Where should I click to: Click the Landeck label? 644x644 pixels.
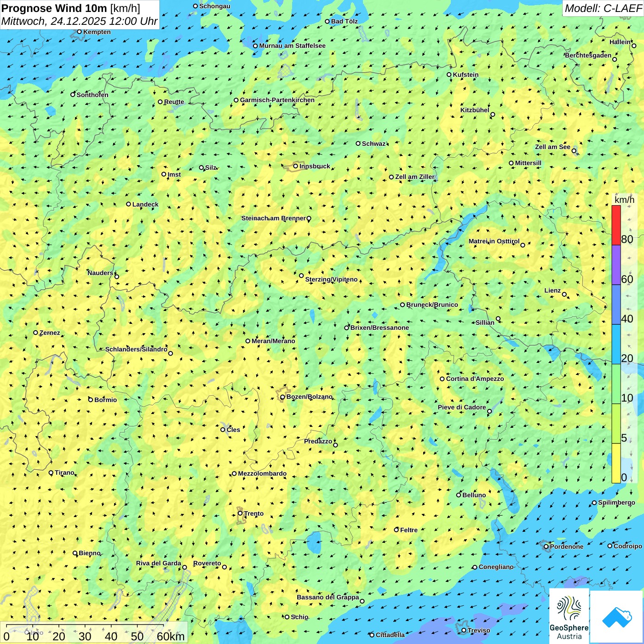[145, 204]
